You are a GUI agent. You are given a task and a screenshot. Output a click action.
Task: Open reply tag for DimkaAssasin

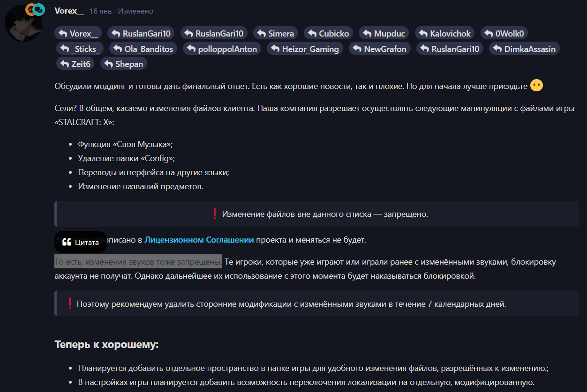(x=524, y=49)
